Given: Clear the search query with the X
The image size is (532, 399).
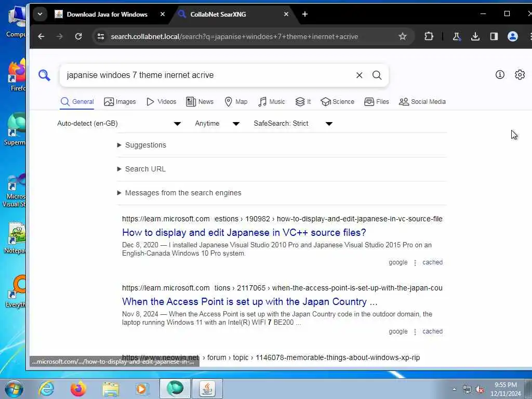Looking at the screenshot, I should 360,75.
